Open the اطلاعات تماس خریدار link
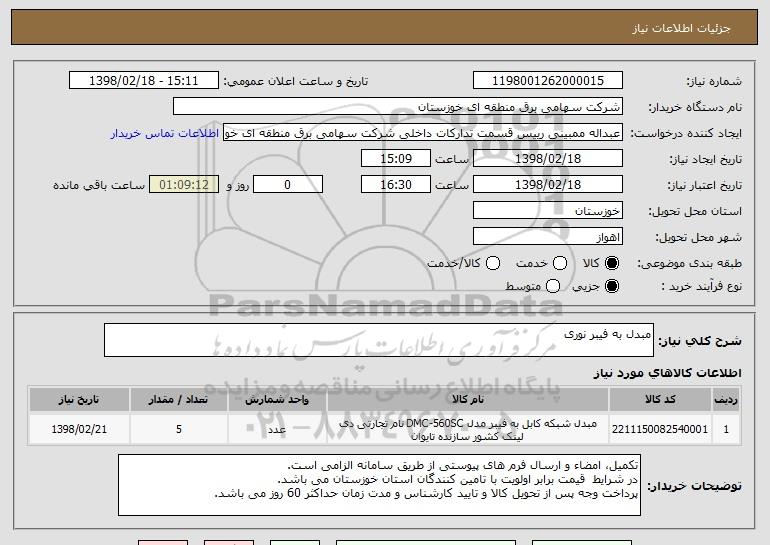The height and width of the screenshot is (545, 770). pos(165,133)
